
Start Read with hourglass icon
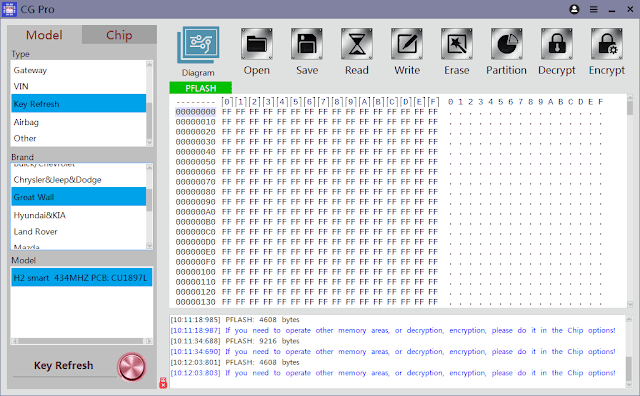click(357, 44)
